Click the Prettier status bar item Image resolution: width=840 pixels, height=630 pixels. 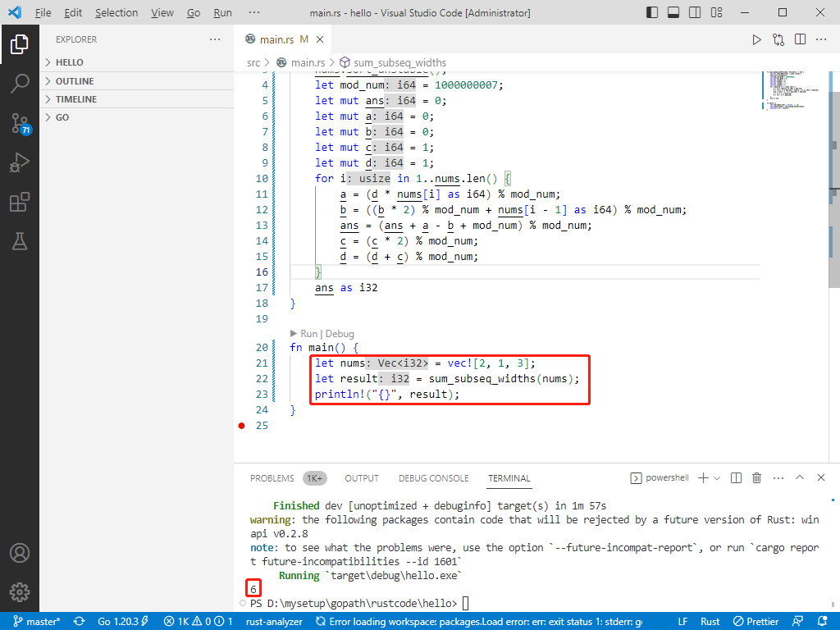pyautogui.click(x=756, y=622)
